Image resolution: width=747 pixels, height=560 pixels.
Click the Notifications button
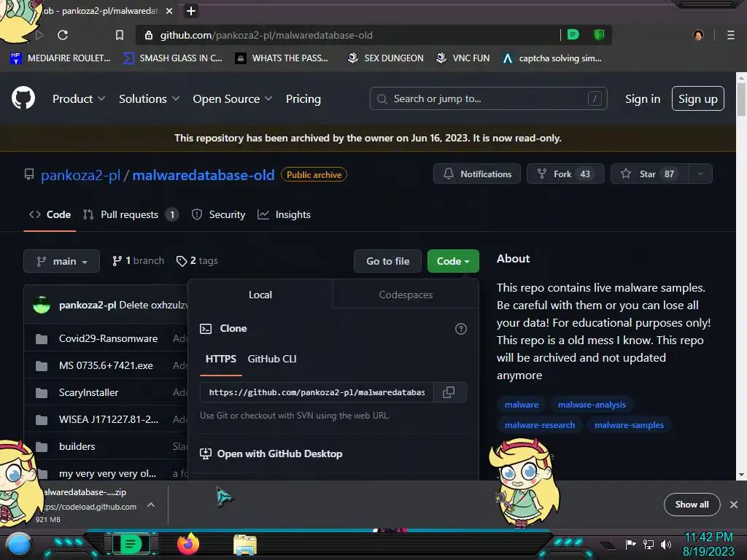pos(477,174)
